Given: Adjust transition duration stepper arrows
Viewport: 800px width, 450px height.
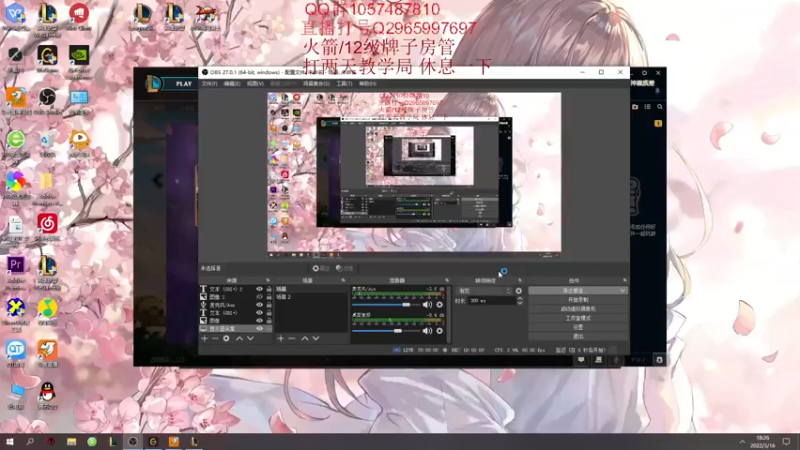Looking at the screenshot, I should [x=519, y=301].
